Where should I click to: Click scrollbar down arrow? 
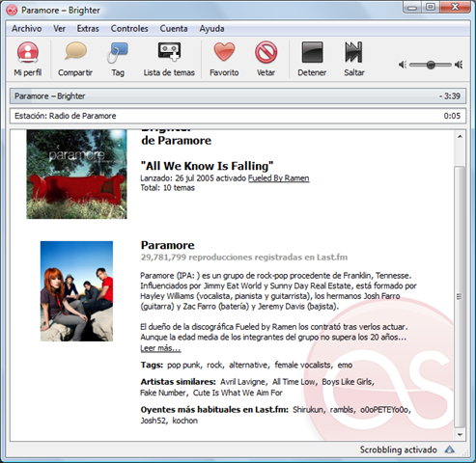pos(460,435)
